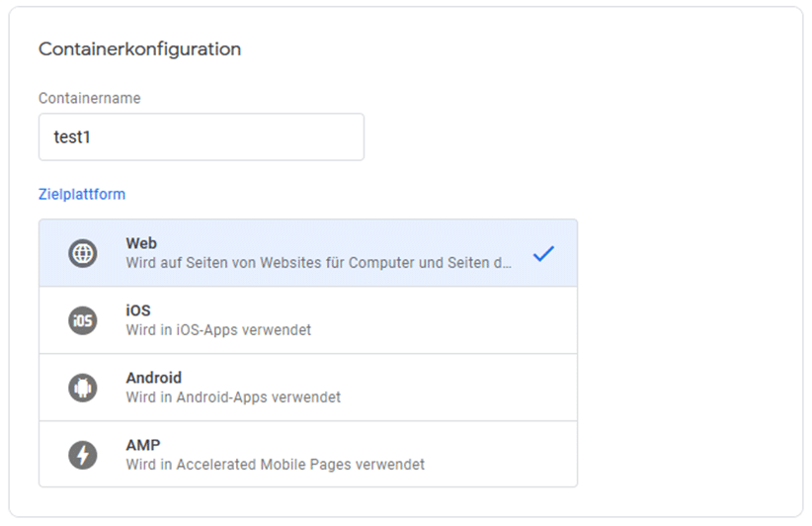Click into the Containername field
This screenshot has height=526, width=812.
(202, 136)
